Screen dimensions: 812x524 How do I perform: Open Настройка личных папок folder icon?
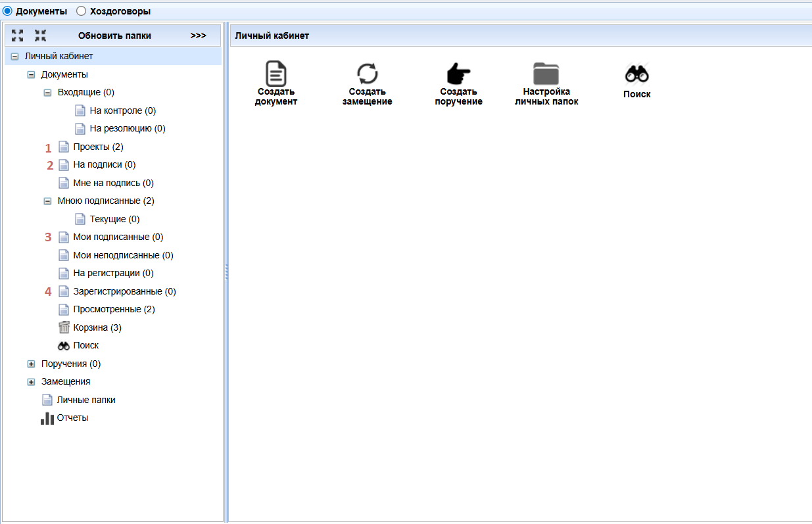coord(546,74)
